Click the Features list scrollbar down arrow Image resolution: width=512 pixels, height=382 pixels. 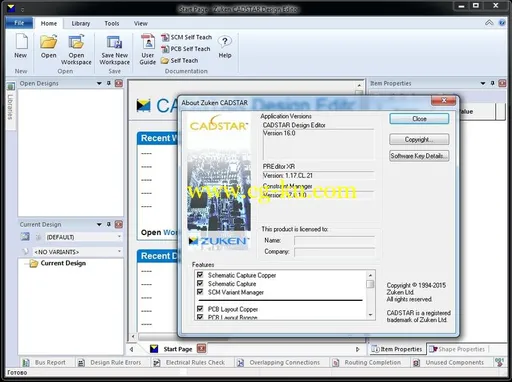370,315
